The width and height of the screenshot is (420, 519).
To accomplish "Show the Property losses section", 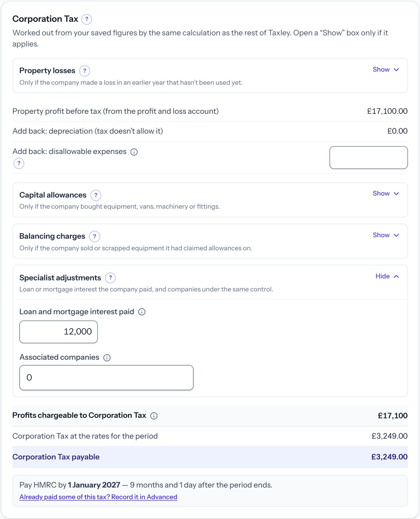I will tap(386, 70).
